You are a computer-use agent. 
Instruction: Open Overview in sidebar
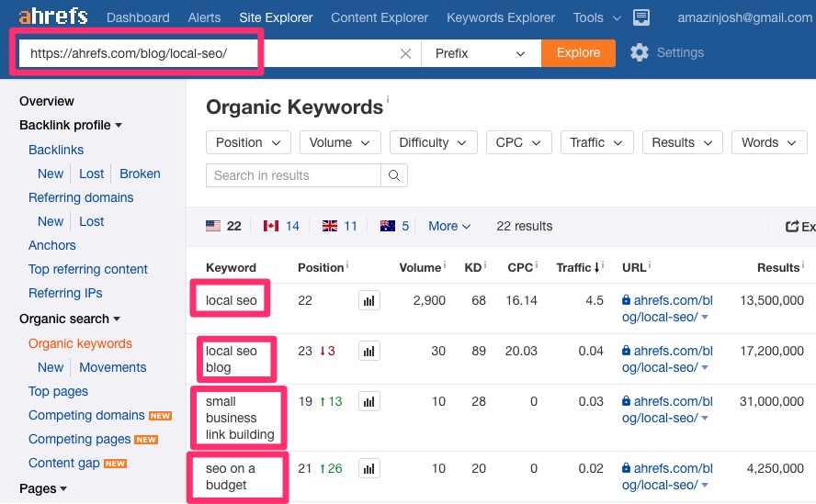pos(47,101)
